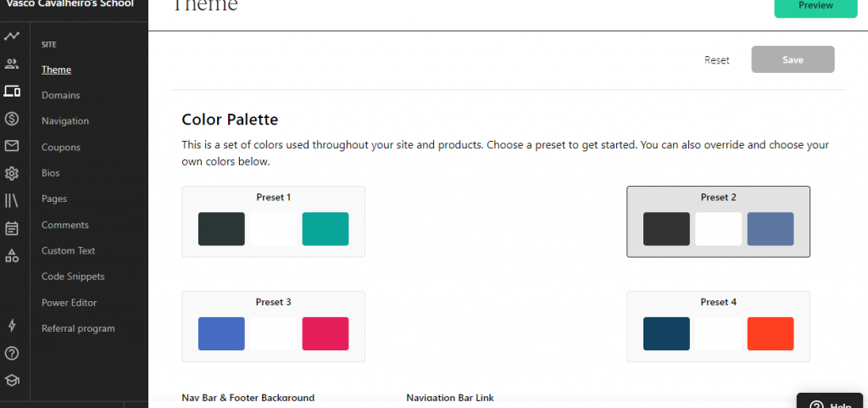Click the graduation cap icon
Screen dimensions: 868x408
pos(12,380)
